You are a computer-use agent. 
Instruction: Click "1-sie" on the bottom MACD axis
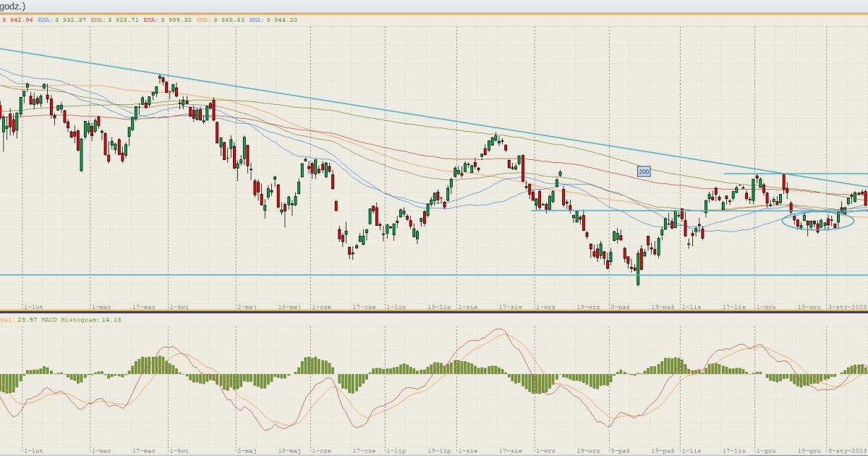(x=467, y=450)
